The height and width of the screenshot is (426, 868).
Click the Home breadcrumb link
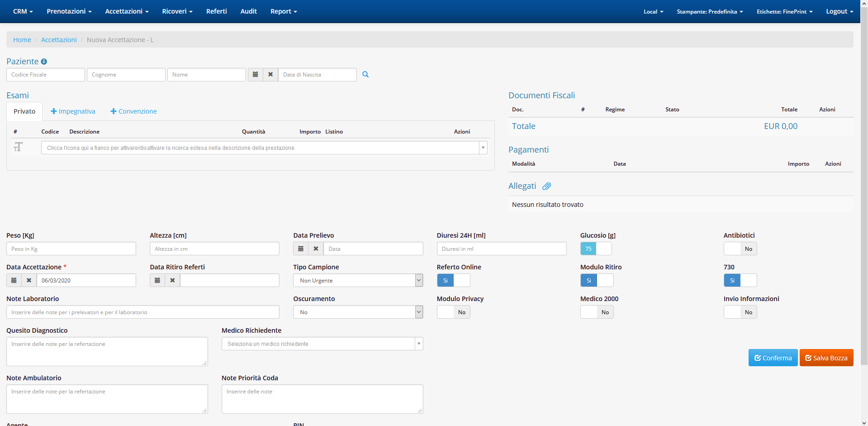coord(22,40)
